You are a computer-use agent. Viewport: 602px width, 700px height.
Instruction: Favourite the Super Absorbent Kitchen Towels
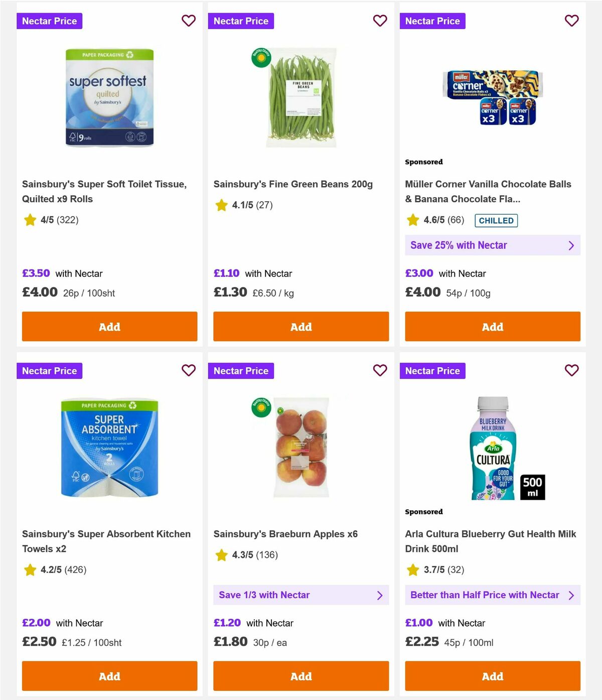click(189, 370)
